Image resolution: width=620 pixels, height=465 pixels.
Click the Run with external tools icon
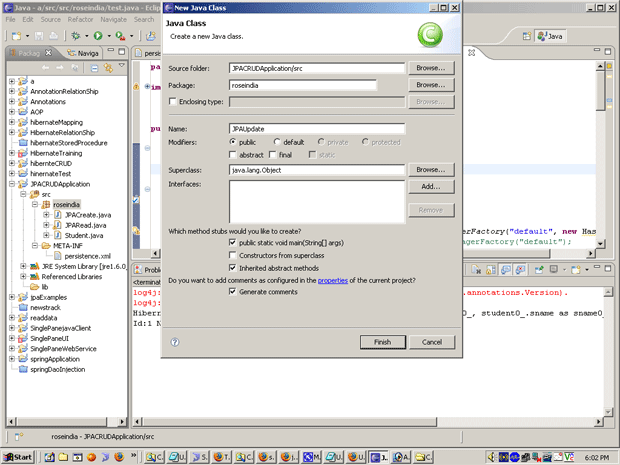pyautogui.click(x=120, y=36)
